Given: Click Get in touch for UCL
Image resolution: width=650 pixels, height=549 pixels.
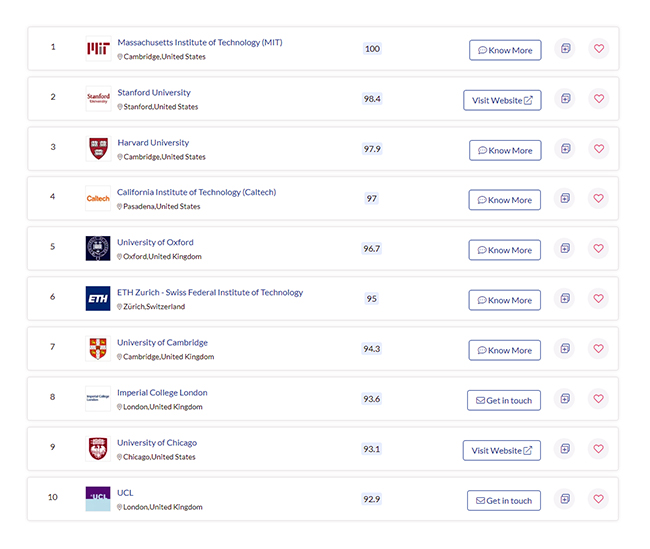Looking at the screenshot, I should pyautogui.click(x=504, y=500).
